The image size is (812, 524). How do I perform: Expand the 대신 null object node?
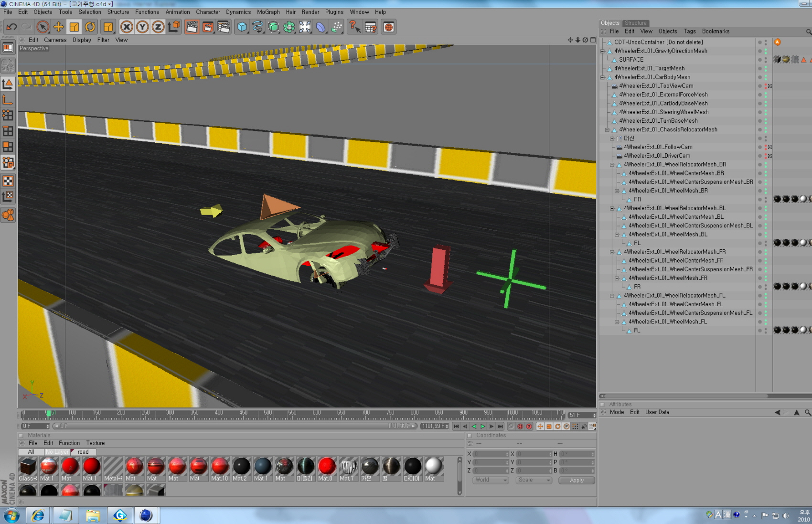click(x=612, y=139)
